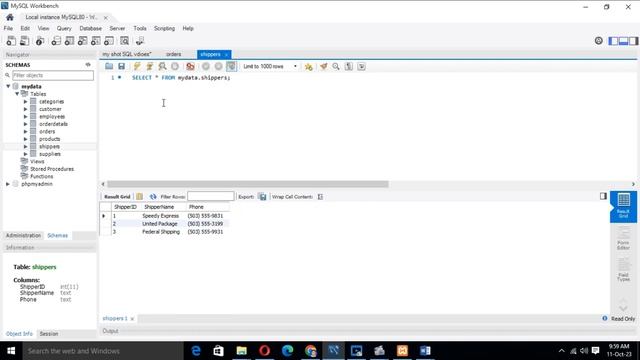
Task: Expand the phpmyadmin schema
Action: [x=8, y=184]
